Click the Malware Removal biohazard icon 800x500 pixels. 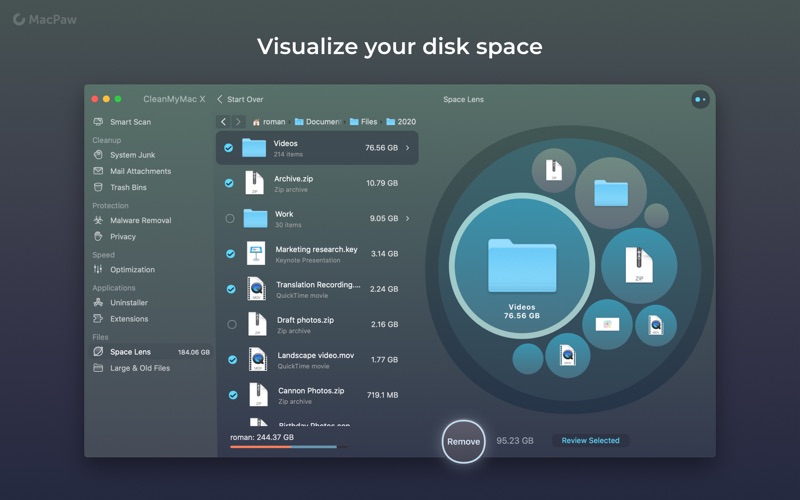click(98, 220)
